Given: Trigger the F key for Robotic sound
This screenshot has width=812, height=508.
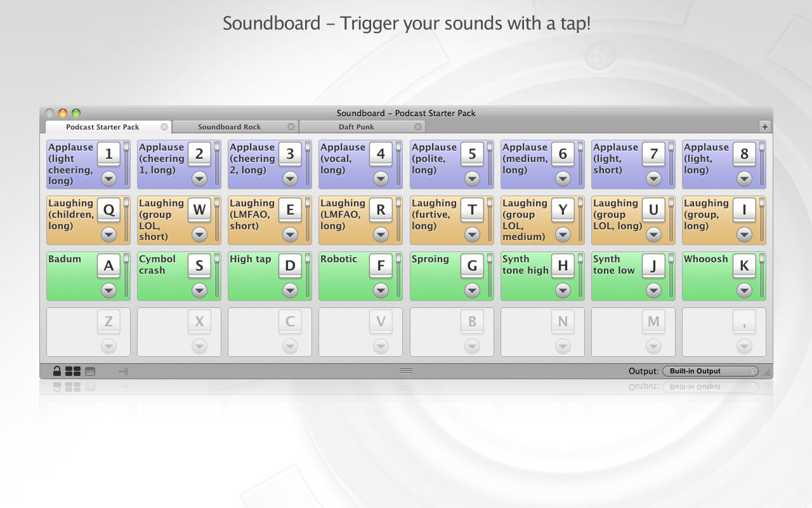Looking at the screenshot, I should (x=381, y=266).
